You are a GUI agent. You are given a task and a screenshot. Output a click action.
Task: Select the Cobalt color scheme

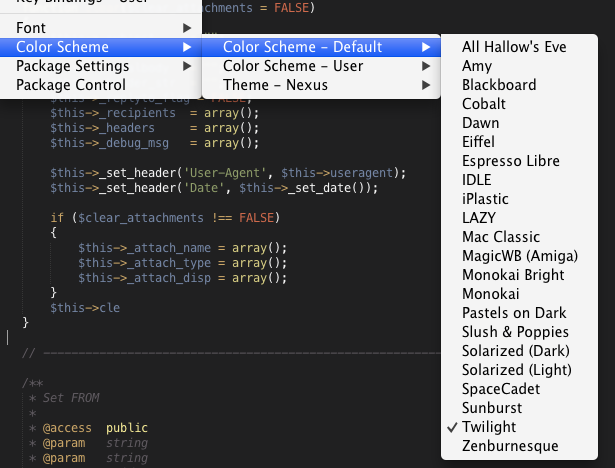[x=519, y=104]
